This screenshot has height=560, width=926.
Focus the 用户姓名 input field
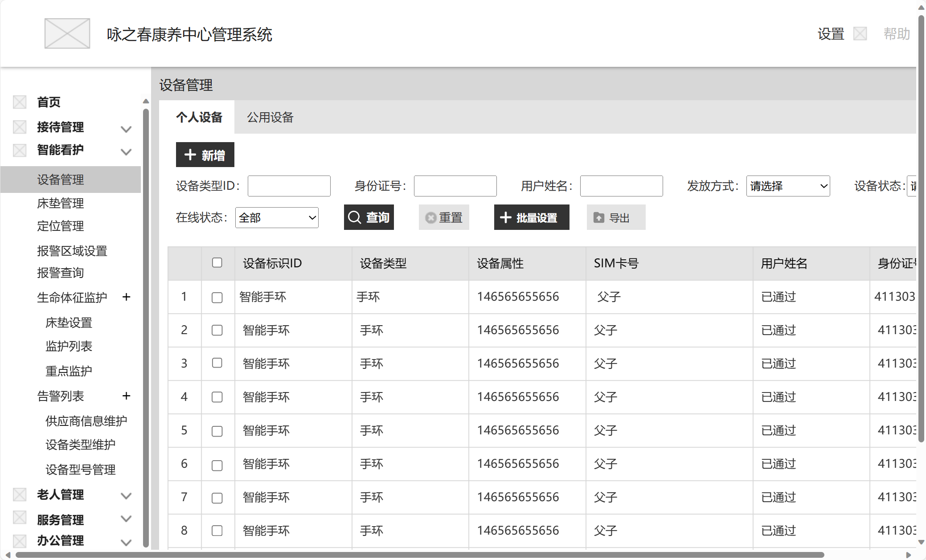pyautogui.click(x=621, y=186)
